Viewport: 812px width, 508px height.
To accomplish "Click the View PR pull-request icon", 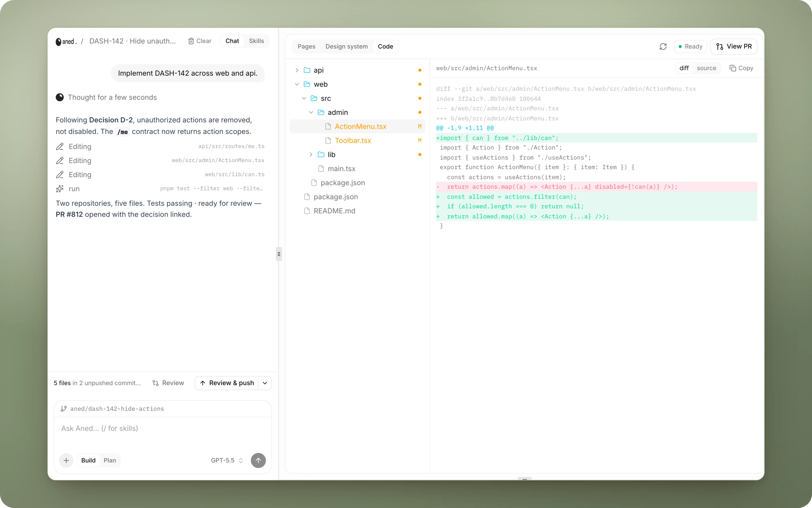I will (x=719, y=46).
